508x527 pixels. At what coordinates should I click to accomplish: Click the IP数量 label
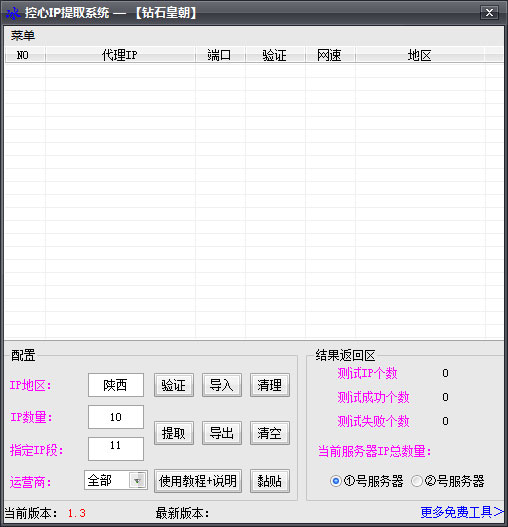31,417
